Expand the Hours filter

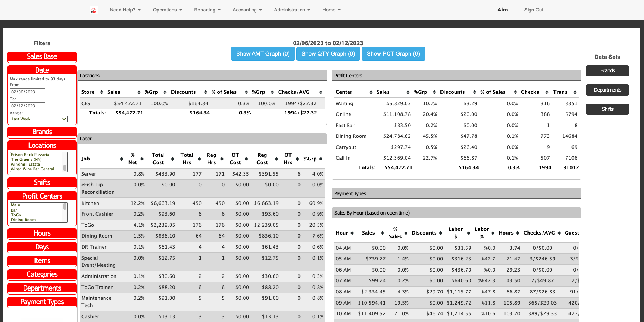pos(42,233)
